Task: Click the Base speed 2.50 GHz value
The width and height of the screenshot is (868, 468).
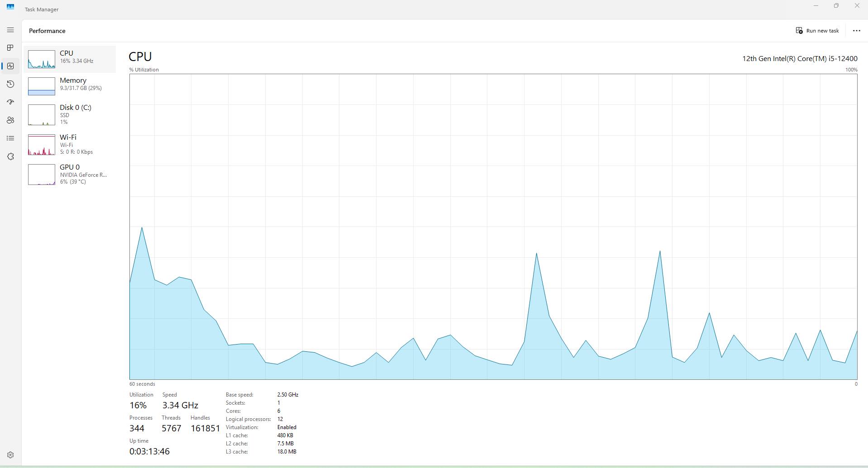Action: click(x=288, y=395)
